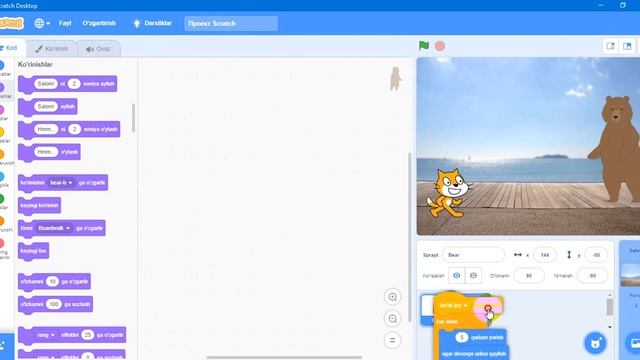The image size is (640, 360).
Task: Open the globe language dropdown
Action: 42,23
